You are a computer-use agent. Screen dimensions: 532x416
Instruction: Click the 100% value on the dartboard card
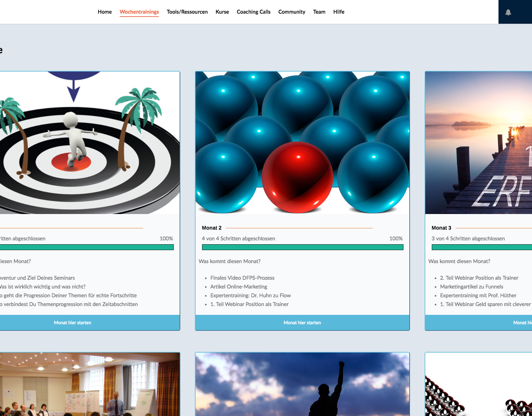[x=166, y=238]
